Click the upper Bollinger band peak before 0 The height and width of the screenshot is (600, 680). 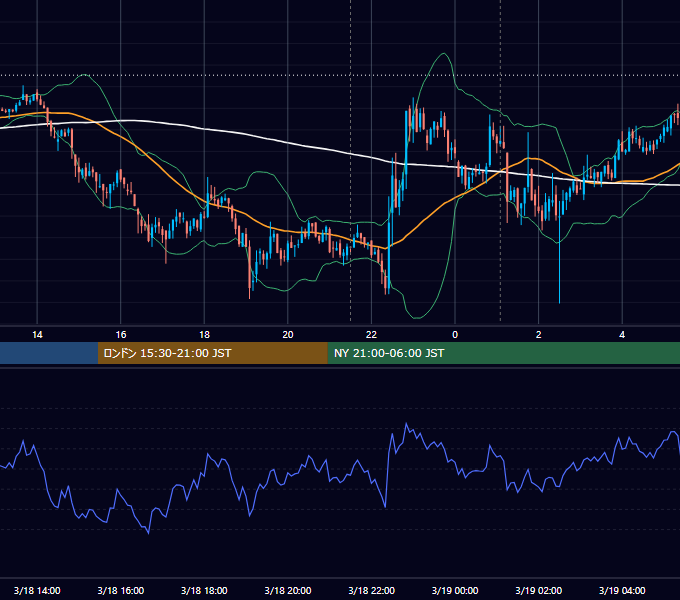click(x=444, y=54)
